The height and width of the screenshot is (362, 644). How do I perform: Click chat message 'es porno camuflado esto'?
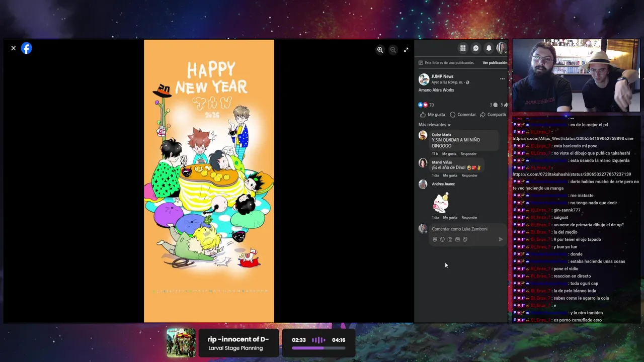click(x=577, y=320)
